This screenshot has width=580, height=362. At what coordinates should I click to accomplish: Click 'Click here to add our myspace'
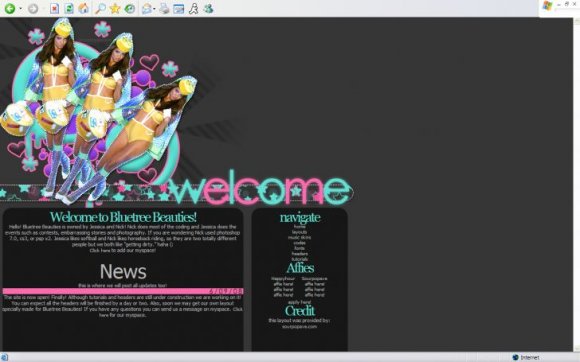tap(123, 250)
